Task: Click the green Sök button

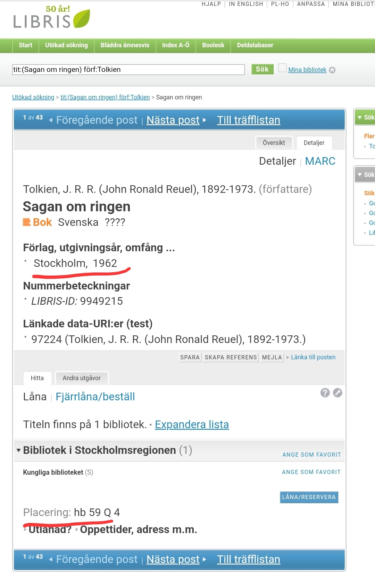Action: tap(262, 69)
